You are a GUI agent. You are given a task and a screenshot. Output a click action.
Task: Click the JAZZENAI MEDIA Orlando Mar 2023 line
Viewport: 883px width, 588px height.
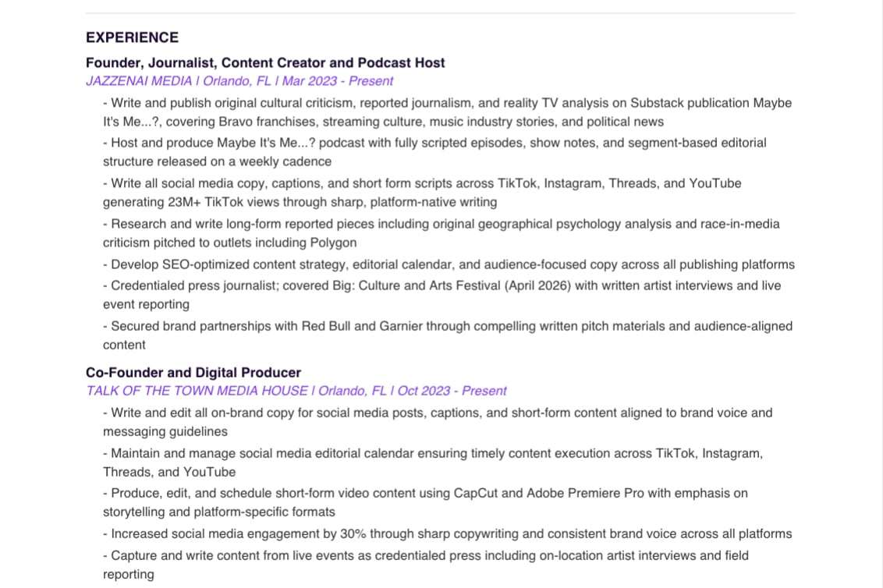[239, 81]
